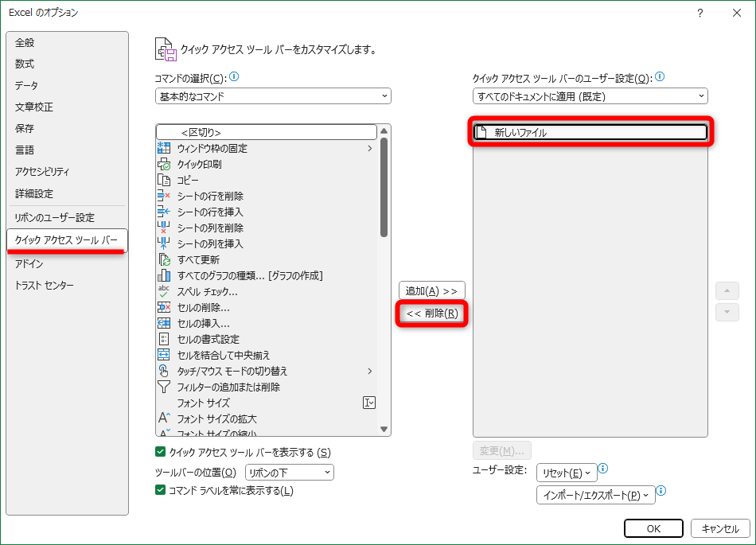Select the フィルターの追加または削除 icon

pyautogui.click(x=164, y=387)
